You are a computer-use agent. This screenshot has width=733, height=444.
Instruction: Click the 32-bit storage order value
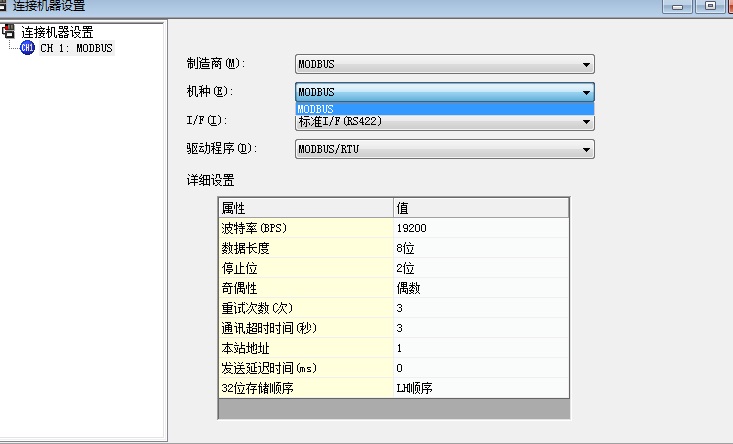click(481, 388)
